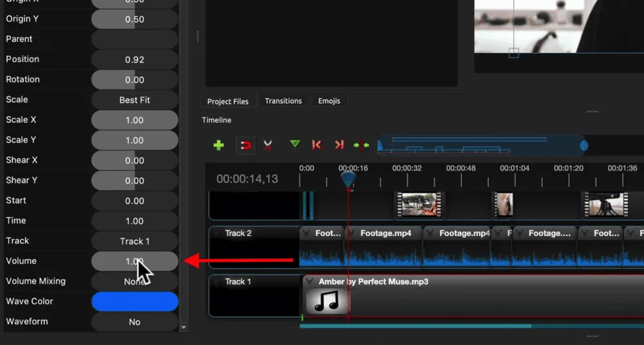Add a marker with the green triangle icon

295,144
